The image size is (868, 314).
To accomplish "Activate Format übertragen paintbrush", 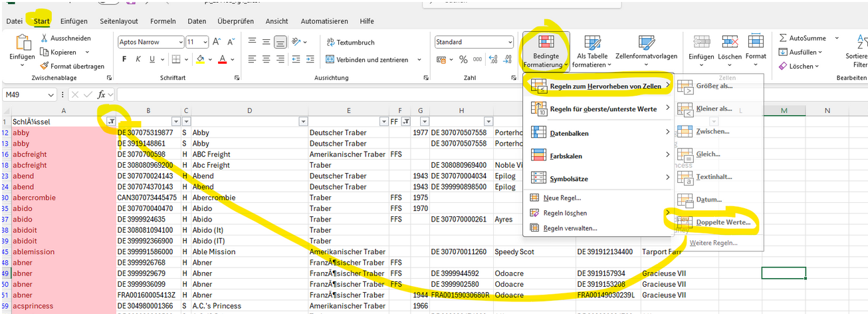I will point(72,66).
